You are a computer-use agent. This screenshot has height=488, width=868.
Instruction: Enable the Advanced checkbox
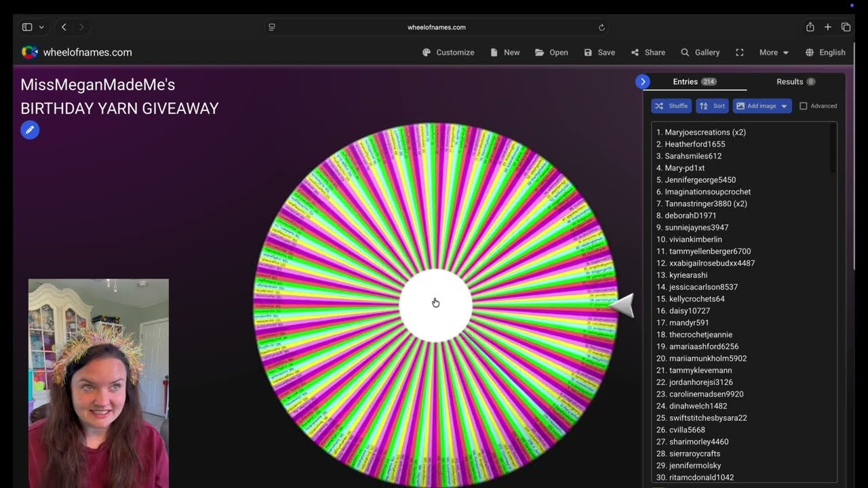pos(804,106)
